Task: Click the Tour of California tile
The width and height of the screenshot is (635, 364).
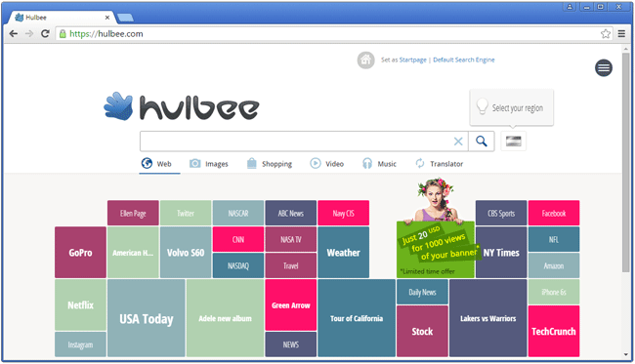Action: [357, 318]
